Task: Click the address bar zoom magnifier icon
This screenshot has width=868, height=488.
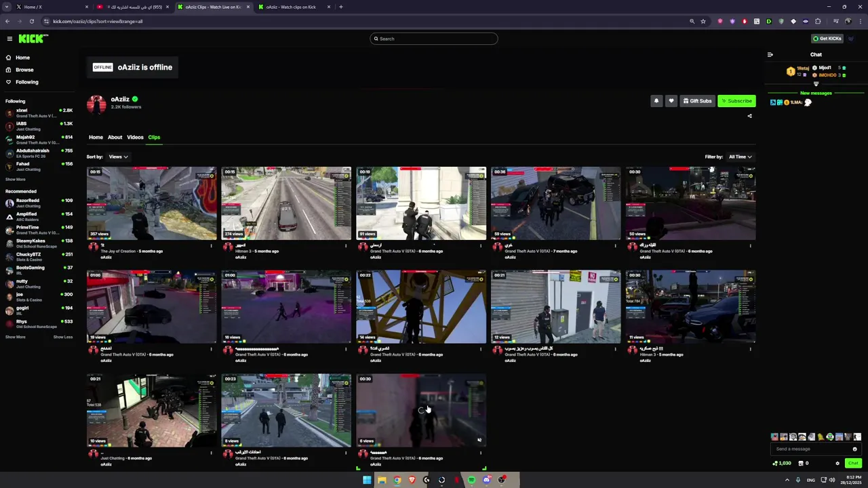Action: coord(692,21)
